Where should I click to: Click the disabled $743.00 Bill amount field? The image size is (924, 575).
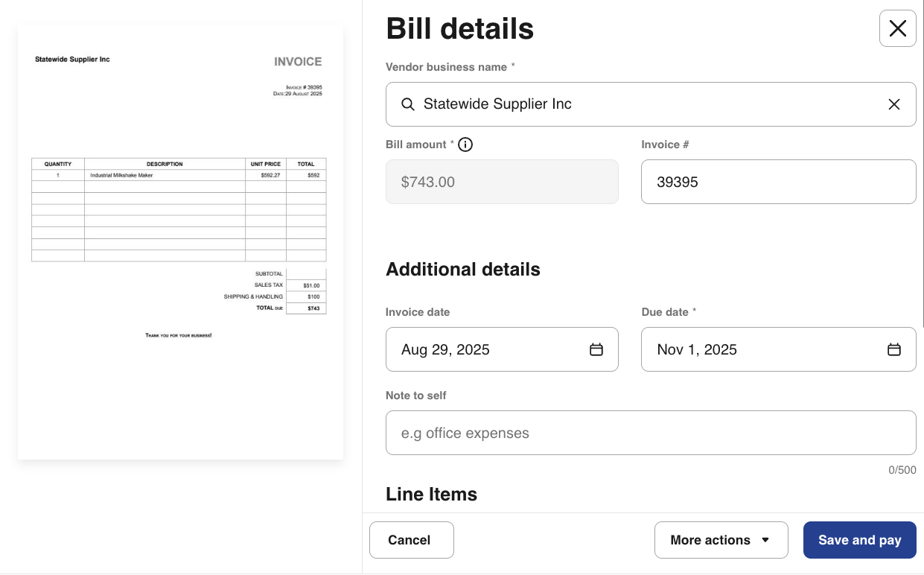click(501, 182)
